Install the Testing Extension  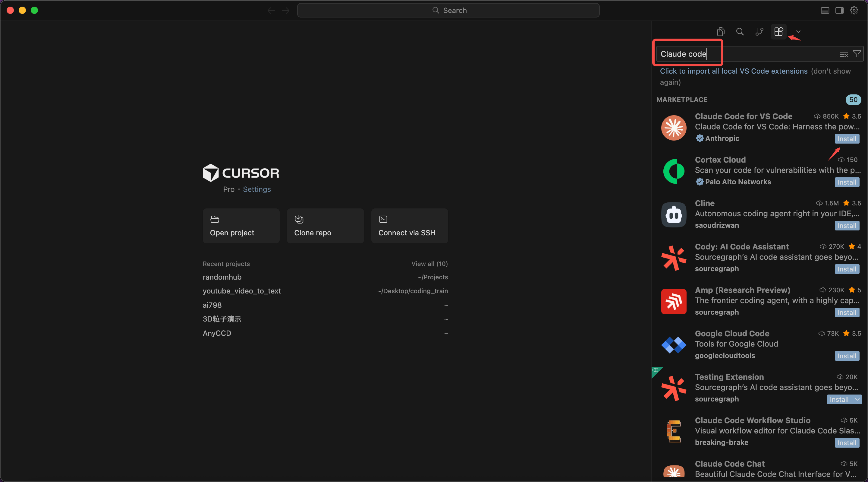pyautogui.click(x=839, y=400)
